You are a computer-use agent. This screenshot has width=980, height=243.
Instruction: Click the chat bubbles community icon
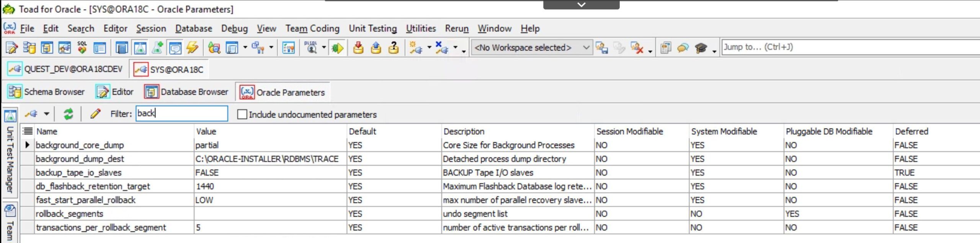(x=683, y=48)
